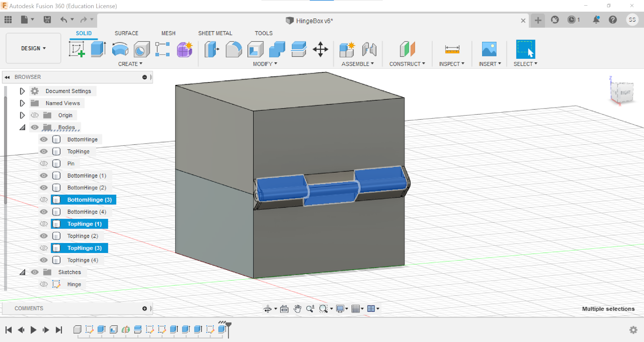
Task: Collapse the Bodies folder
Action: coord(22,128)
